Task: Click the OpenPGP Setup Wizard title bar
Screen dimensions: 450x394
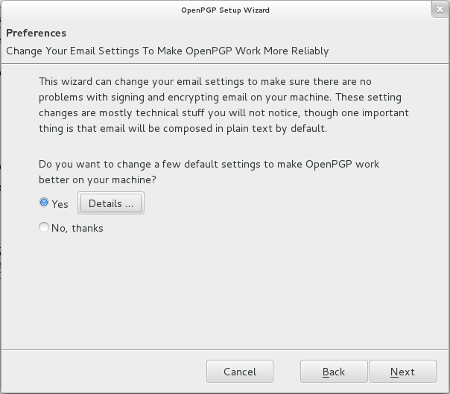Action: [x=225, y=10]
